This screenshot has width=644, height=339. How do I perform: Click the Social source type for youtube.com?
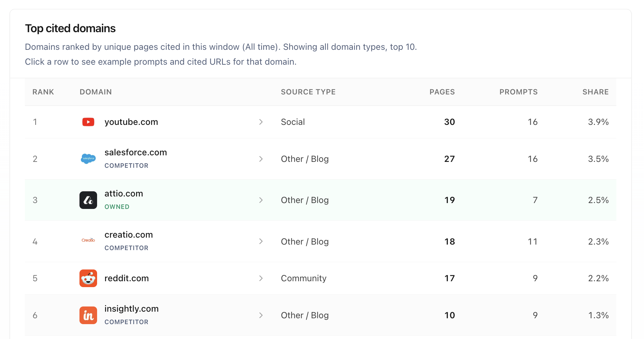pyautogui.click(x=293, y=122)
